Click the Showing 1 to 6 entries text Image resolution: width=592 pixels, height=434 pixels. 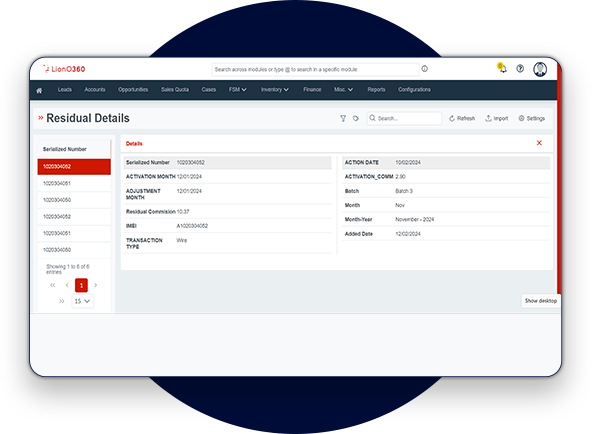point(68,269)
